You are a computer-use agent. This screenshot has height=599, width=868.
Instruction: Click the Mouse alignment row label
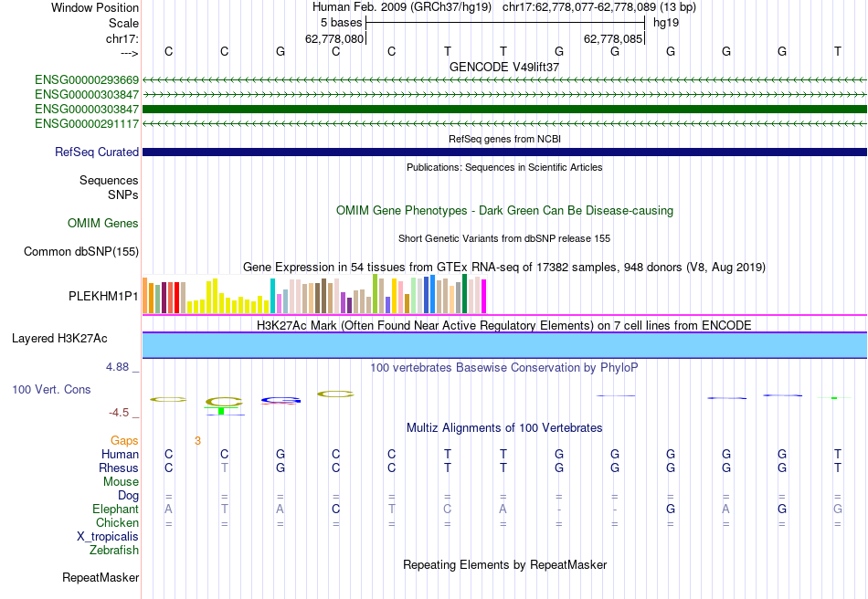coord(121,482)
